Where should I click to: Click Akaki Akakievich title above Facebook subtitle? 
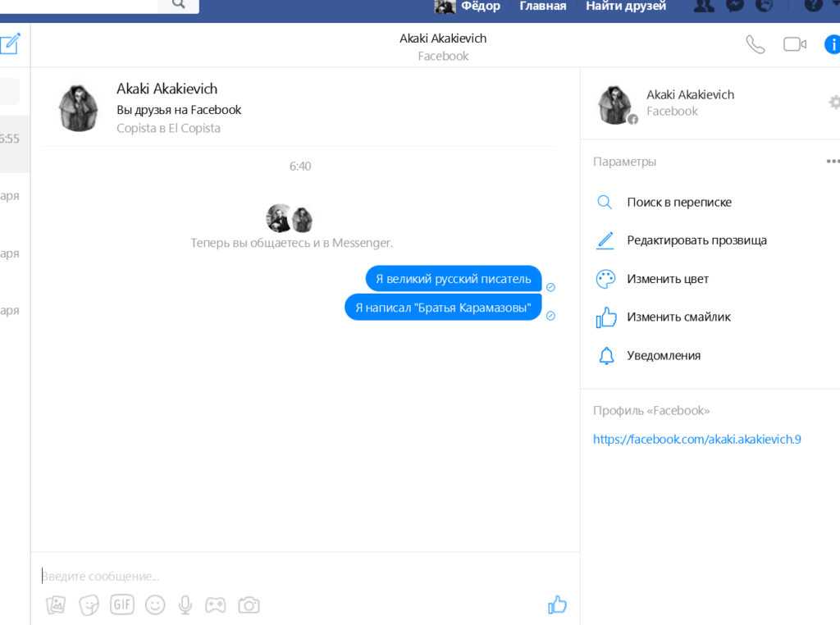point(443,39)
